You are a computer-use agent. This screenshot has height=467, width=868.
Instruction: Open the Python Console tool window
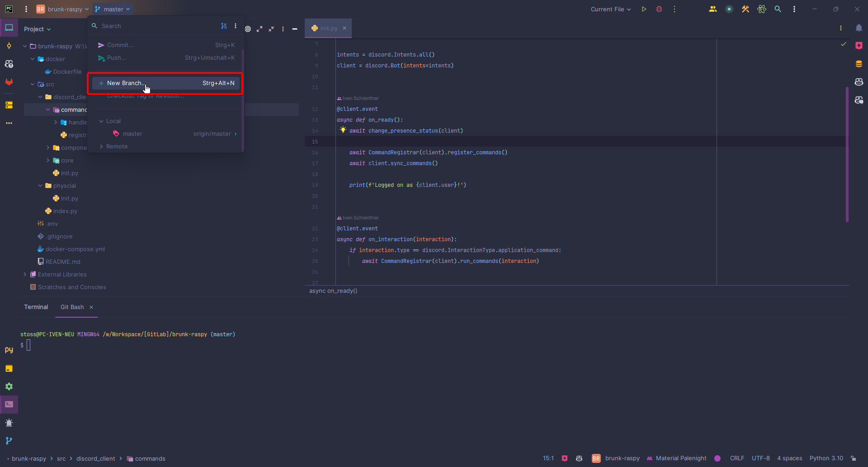9,350
